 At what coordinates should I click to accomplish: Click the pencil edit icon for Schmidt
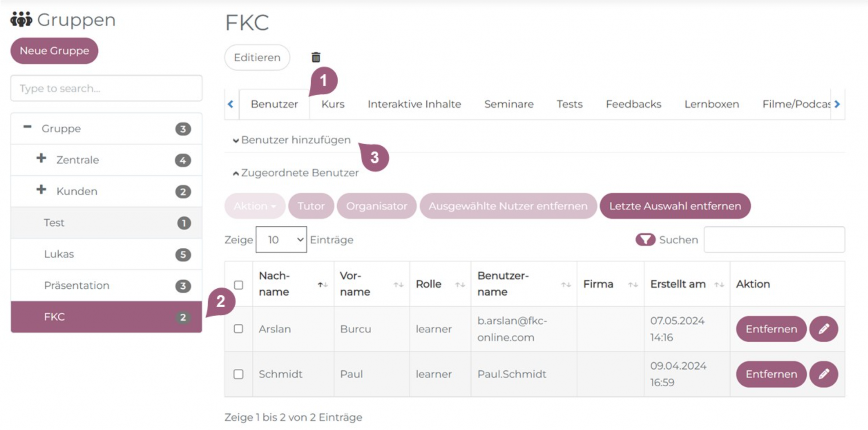pos(824,374)
